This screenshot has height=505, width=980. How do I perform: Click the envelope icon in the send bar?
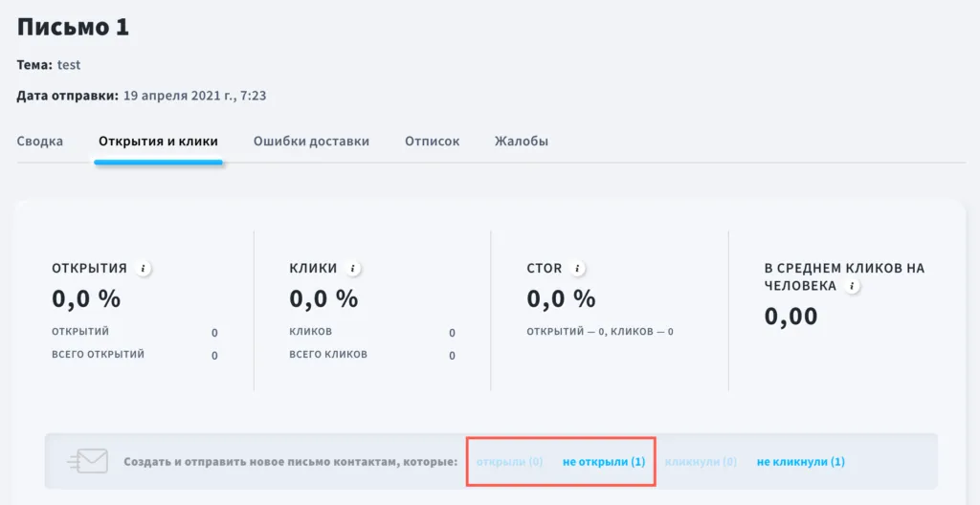[x=87, y=462]
